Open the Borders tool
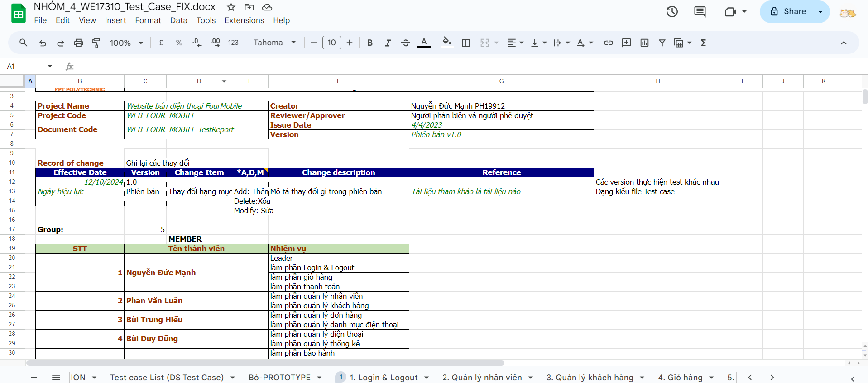 [x=465, y=43]
